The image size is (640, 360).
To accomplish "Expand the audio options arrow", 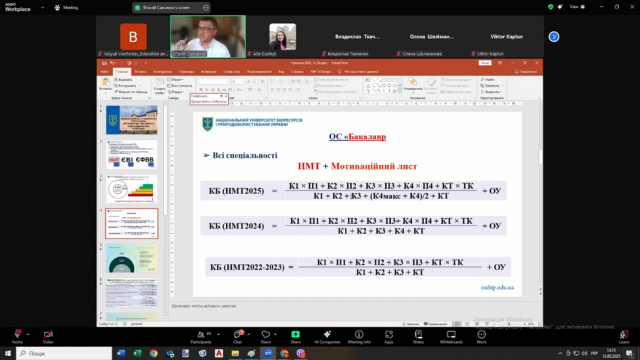I will (x=28, y=334).
